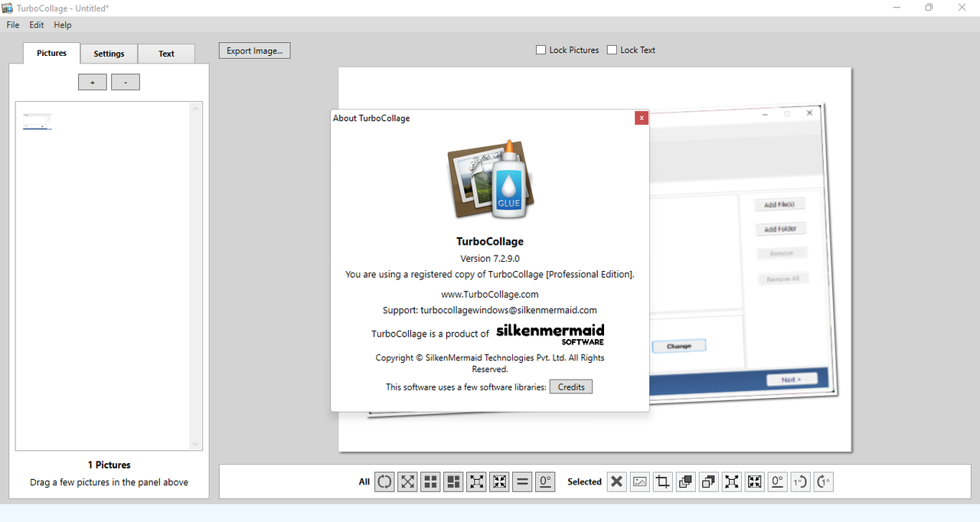This screenshot has width=980, height=522.
Task: Click the Selected group shrink-inward arrows icon
Action: [x=754, y=481]
